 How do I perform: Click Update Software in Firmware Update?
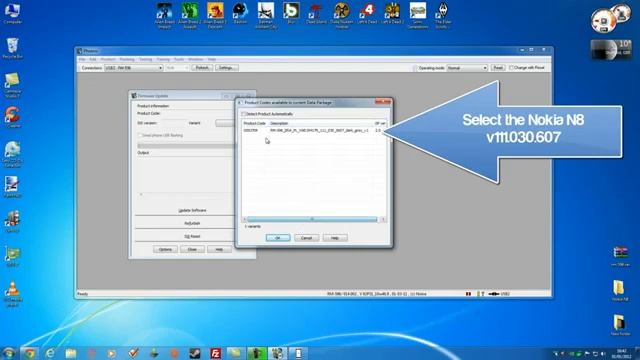pos(192,210)
